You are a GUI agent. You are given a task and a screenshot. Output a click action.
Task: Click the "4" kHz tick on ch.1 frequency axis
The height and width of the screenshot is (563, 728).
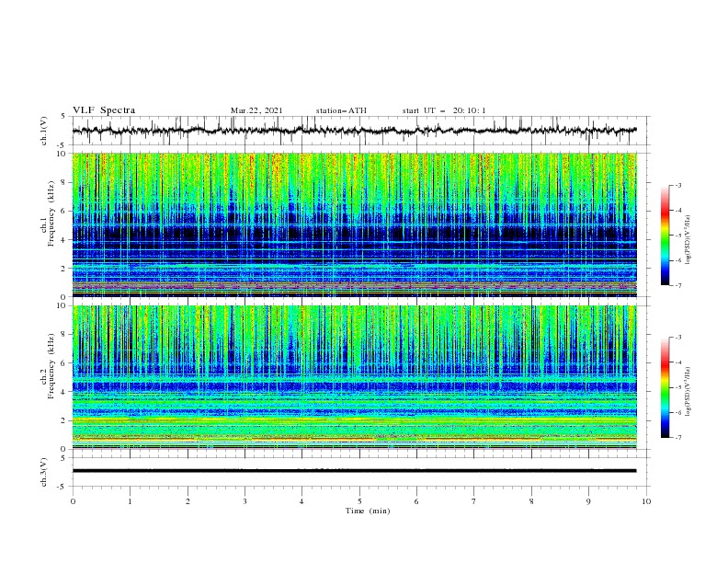tap(64, 240)
